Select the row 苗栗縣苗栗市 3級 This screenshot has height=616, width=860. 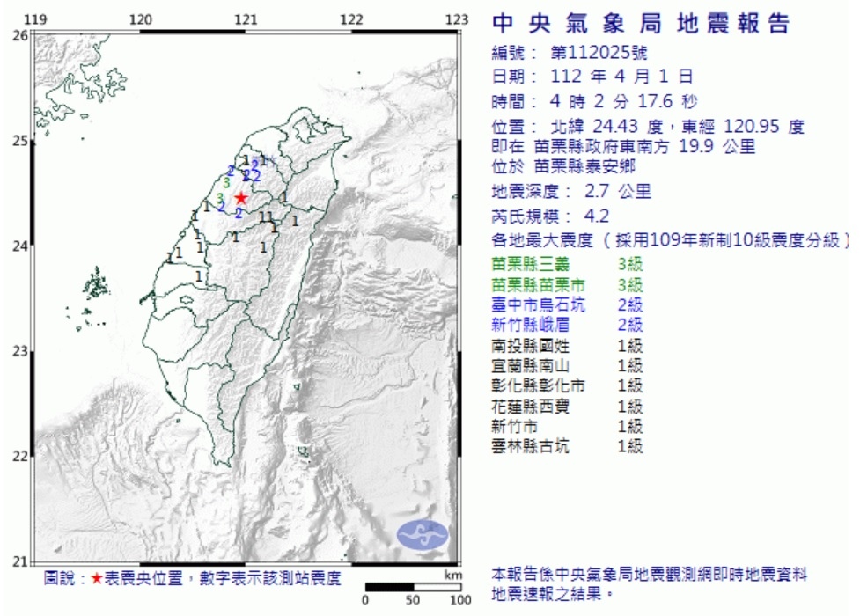(567, 285)
